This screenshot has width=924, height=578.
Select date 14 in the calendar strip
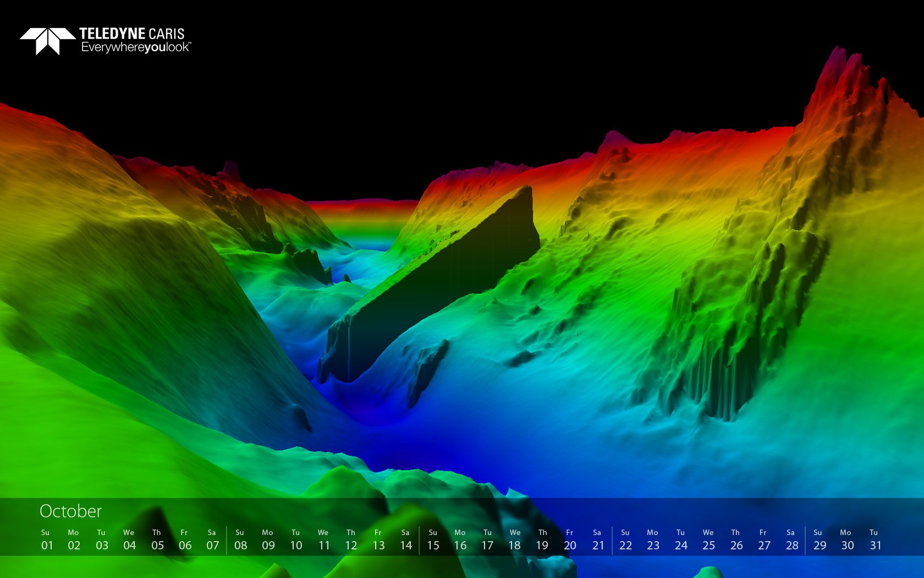click(x=406, y=546)
